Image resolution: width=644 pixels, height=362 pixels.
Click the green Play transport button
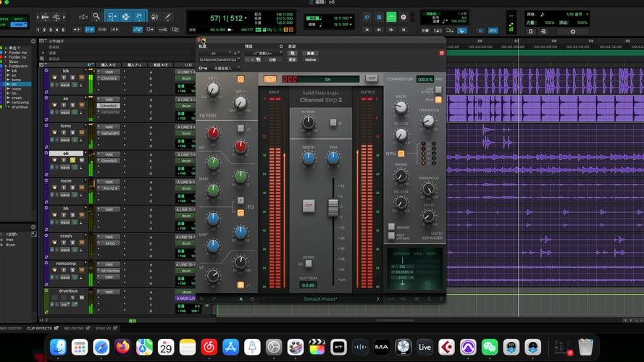click(x=391, y=17)
